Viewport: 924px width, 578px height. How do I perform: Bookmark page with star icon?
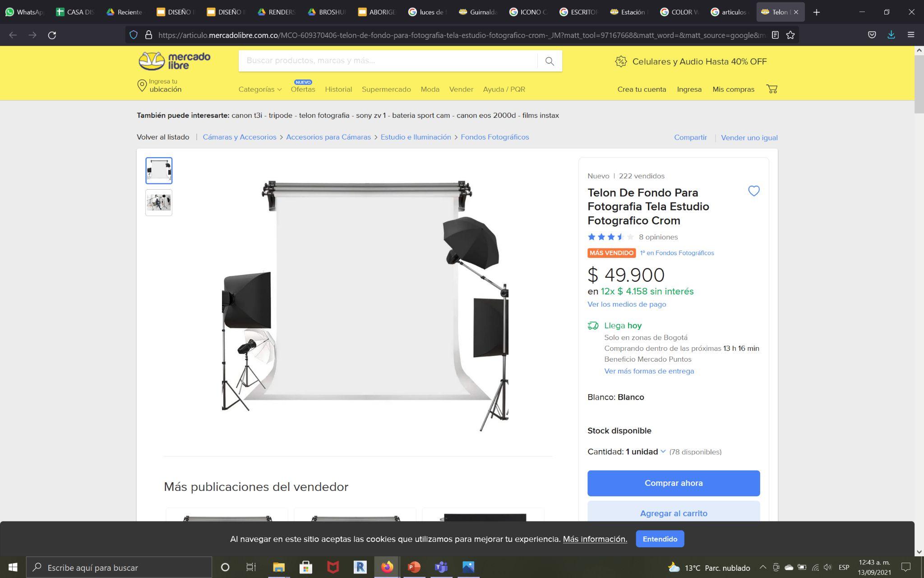(790, 35)
